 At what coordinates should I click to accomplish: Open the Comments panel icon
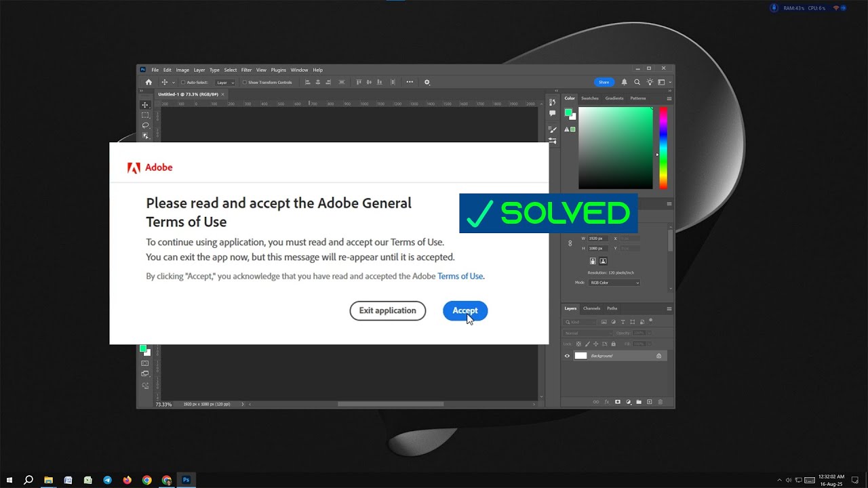point(553,113)
